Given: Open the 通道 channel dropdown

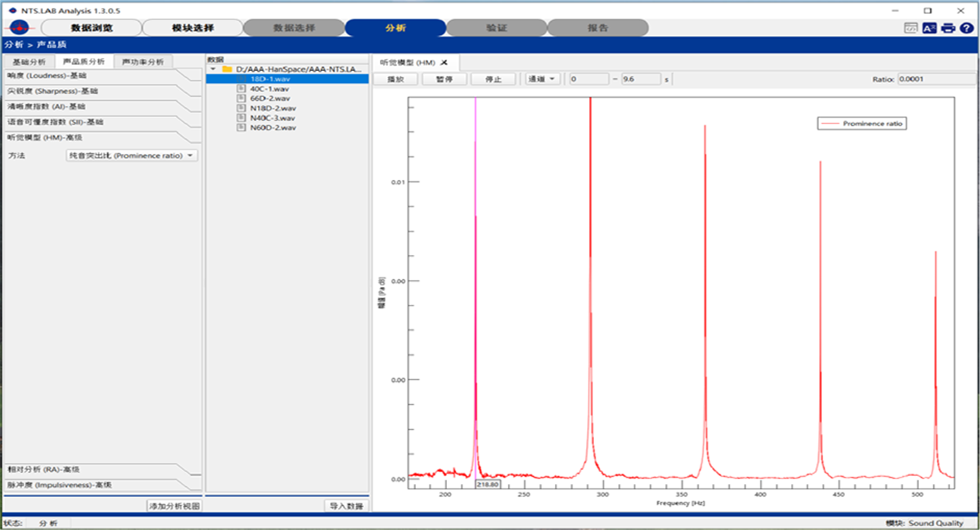Looking at the screenshot, I should pyautogui.click(x=543, y=79).
